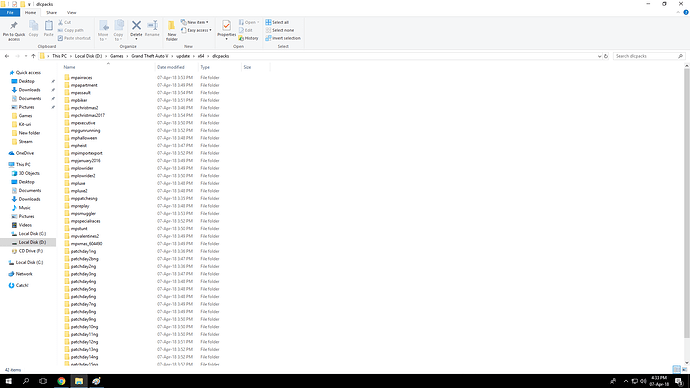Select the patchday10ng folder

point(84,327)
